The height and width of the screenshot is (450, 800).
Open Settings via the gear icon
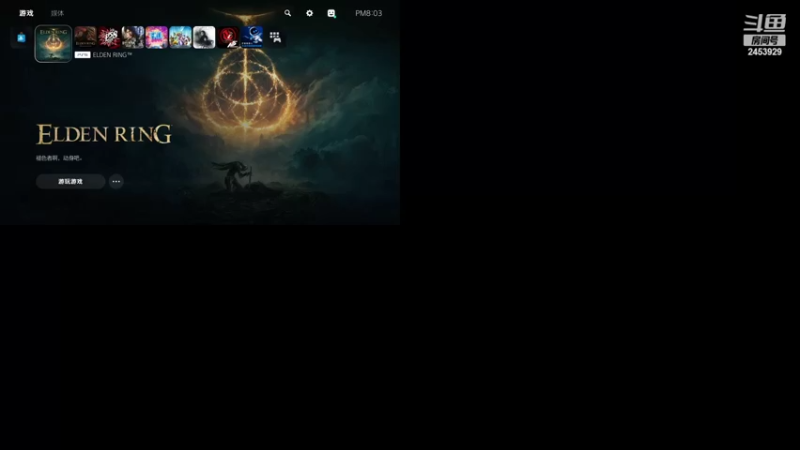click(x=310, y=13)
